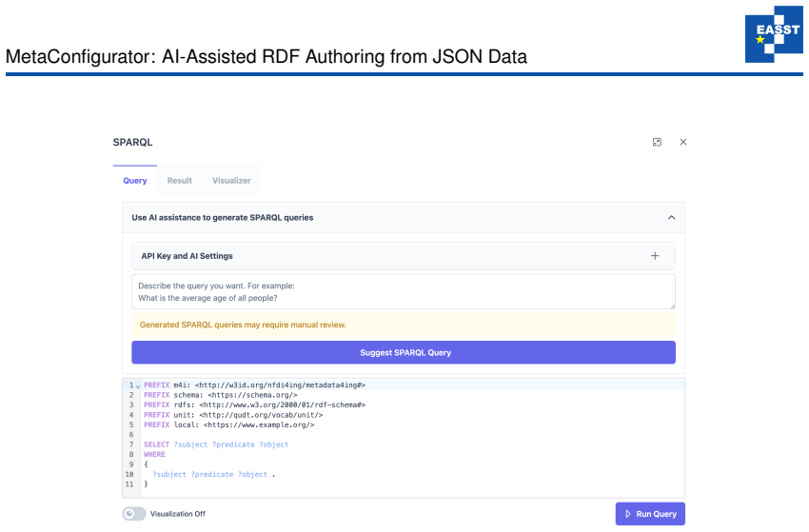
Task: Click the 'PREFIX local:' line in editor
Action: (229, 424)
